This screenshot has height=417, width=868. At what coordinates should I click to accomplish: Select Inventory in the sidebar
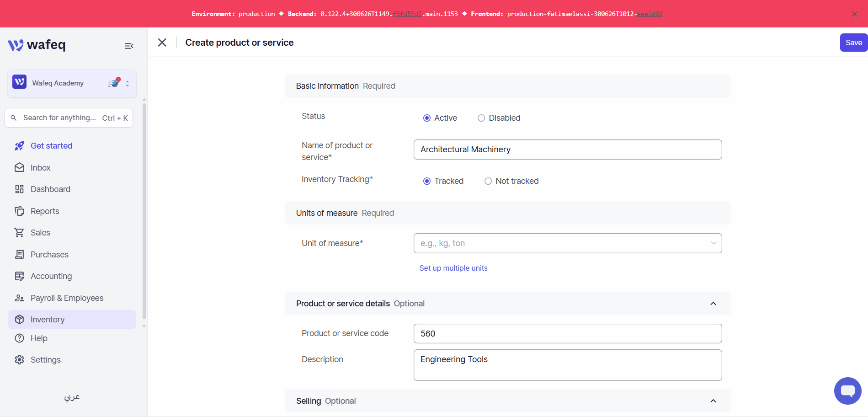[x=72, y=320]
